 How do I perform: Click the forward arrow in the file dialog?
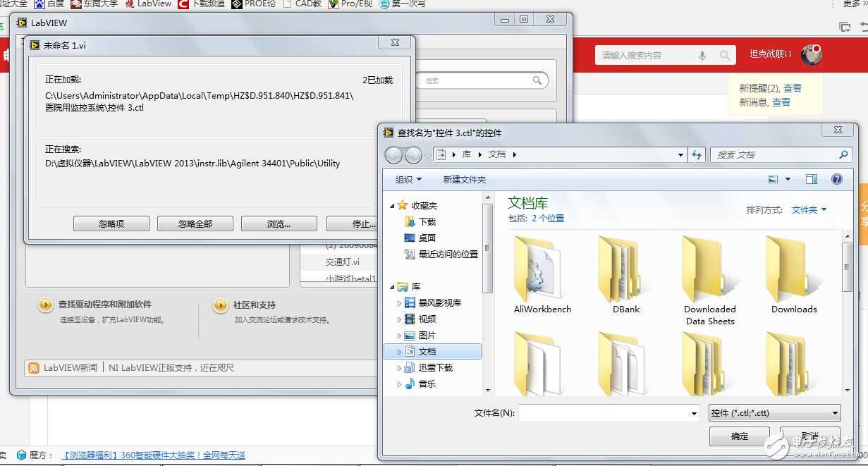tap(413, 154)
